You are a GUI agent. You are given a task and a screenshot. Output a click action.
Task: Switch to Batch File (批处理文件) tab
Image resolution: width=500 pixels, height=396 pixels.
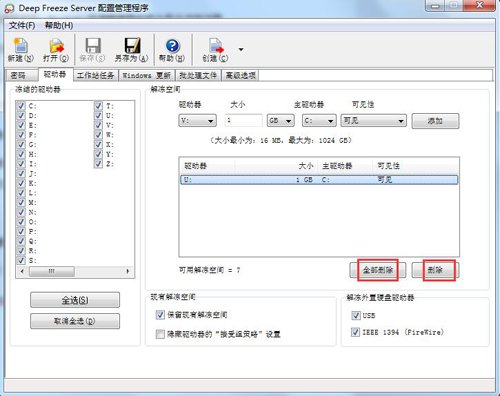pyautogui.click(x=198, y=76)
